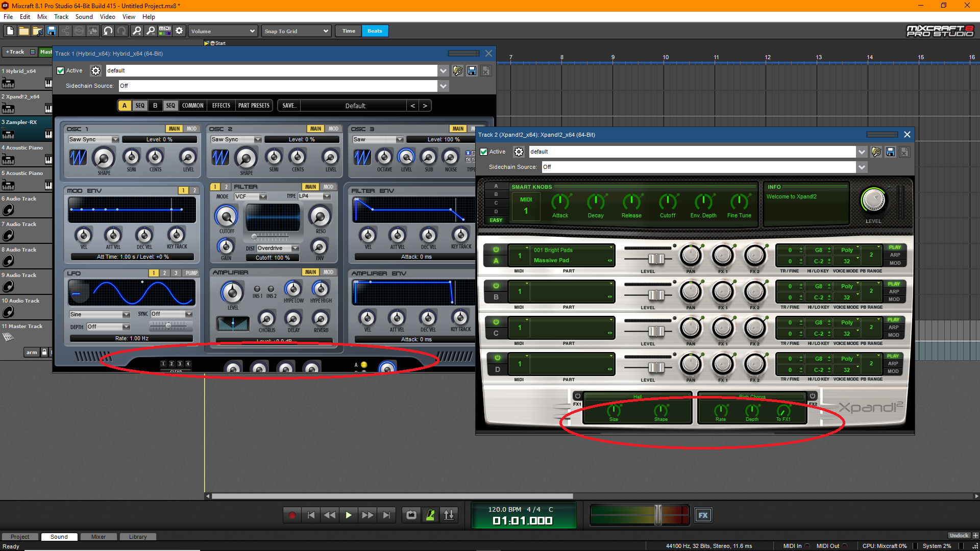
Task: Expand the Hybrid preset dropdown arrow
Action: (443, 71)
